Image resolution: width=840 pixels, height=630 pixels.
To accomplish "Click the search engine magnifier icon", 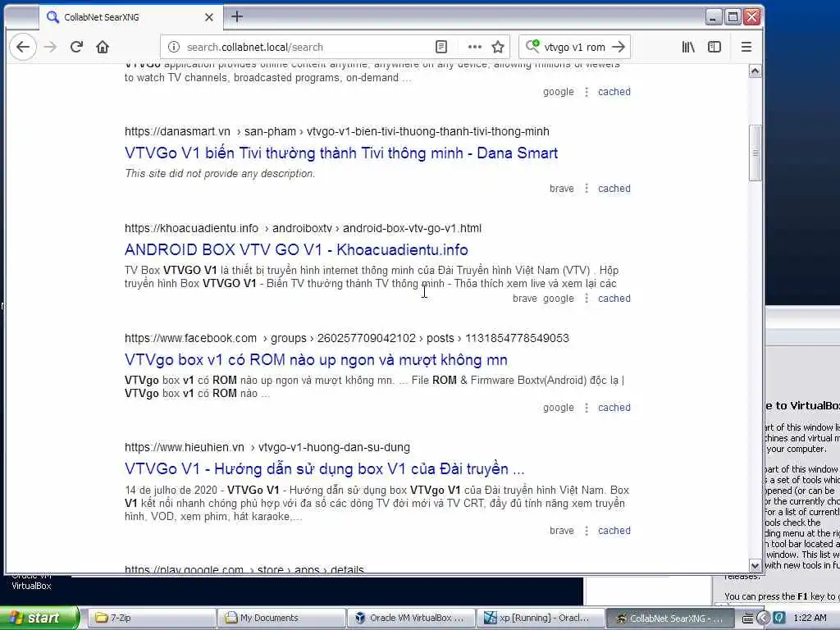I will pos(532,47).
